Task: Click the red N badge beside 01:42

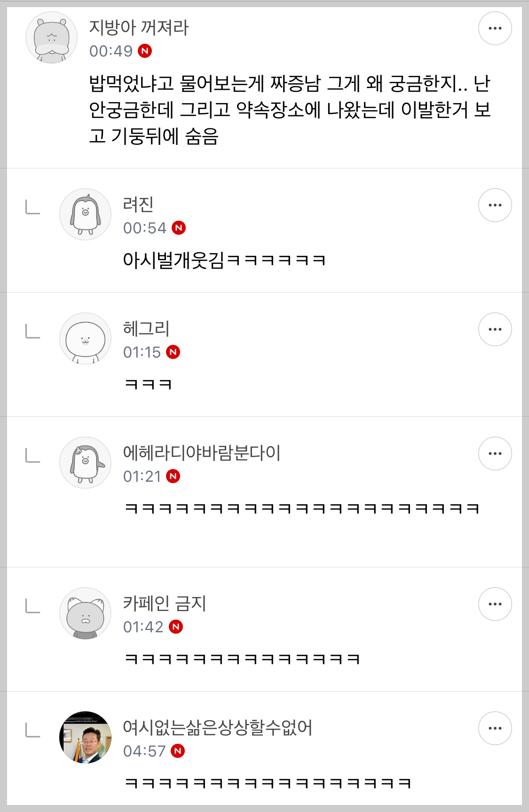Action: coord(176,627)
